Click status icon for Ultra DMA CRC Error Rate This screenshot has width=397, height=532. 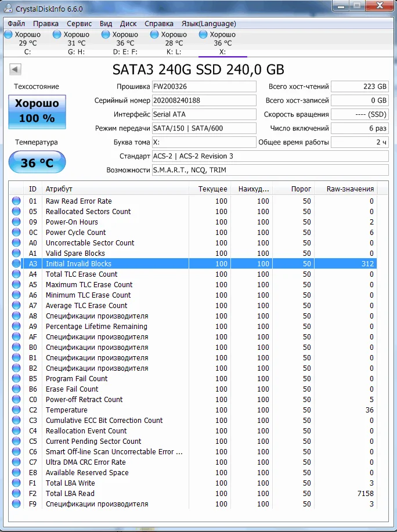tap(16, 462)
